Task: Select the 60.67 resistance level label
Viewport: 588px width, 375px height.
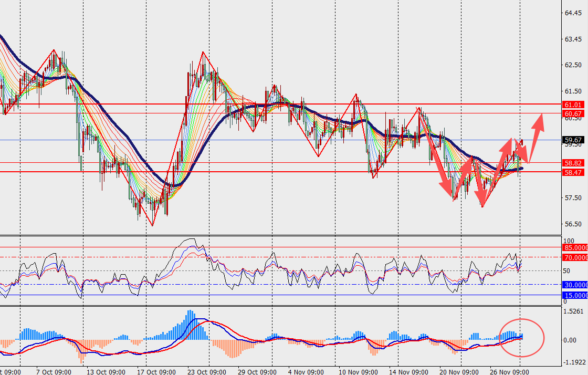Action: 573,113
